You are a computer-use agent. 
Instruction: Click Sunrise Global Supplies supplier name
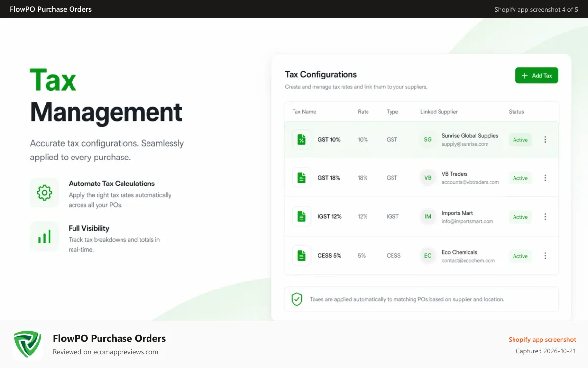[470, 136]
